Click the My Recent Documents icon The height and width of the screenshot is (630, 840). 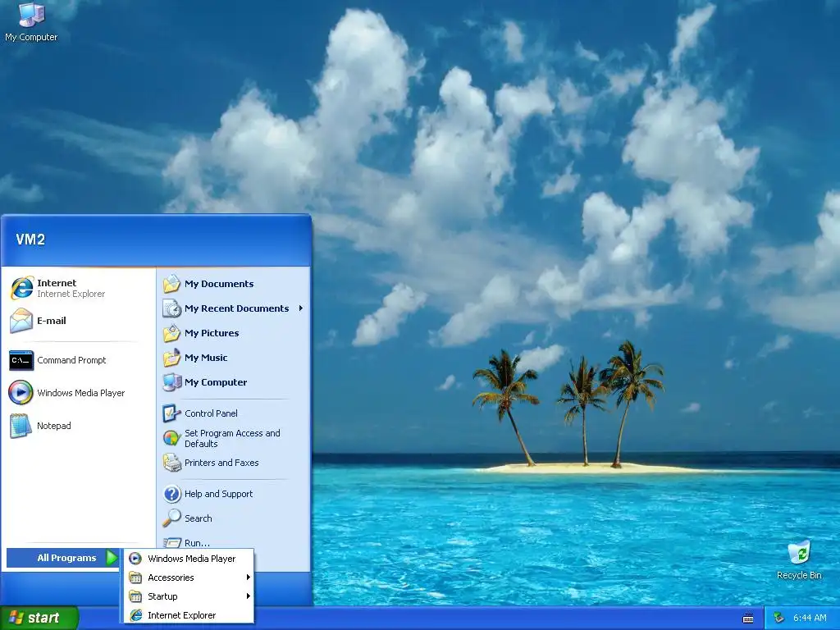pyautogui.click(x=172, y=308)
